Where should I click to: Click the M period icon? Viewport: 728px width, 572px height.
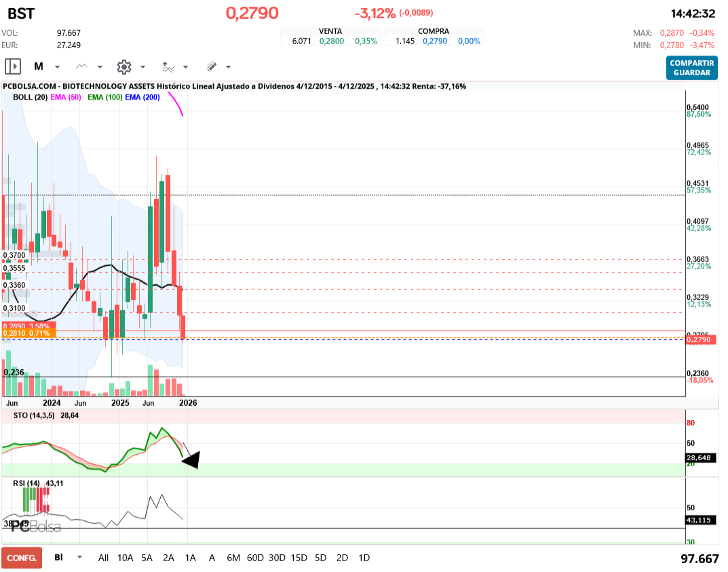(x=39, y=66)
